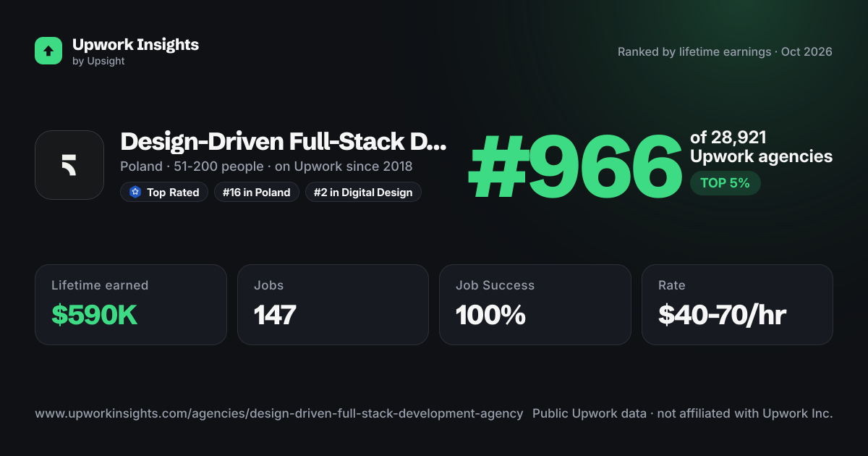The width and height of the screenshot is (868, 456).
Task: Click 'Public Upwork data · not affiliated' disclaimer
Action: click(x=683, y=414)
